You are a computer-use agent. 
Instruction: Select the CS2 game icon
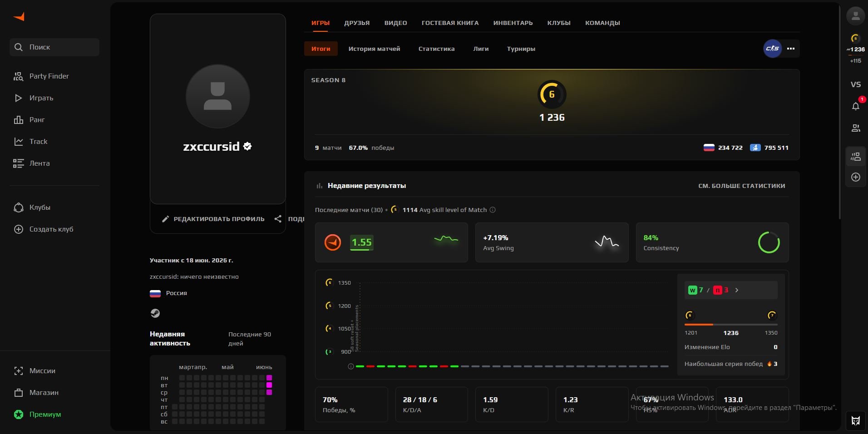773,49
